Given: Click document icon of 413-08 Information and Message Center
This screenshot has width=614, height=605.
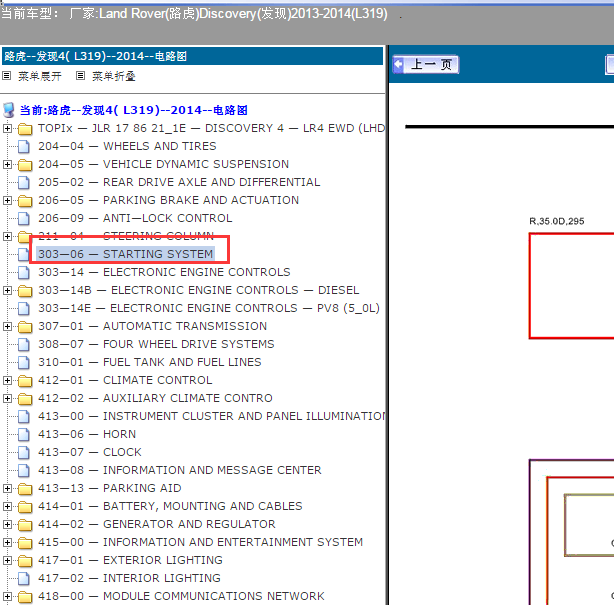Looking at the screenshot, I should [x=24, y=471].
